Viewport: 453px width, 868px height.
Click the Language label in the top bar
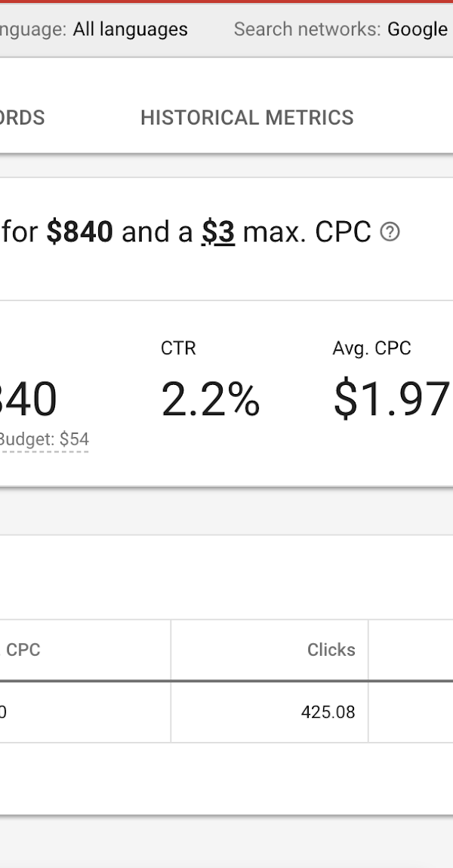point(33,29)
